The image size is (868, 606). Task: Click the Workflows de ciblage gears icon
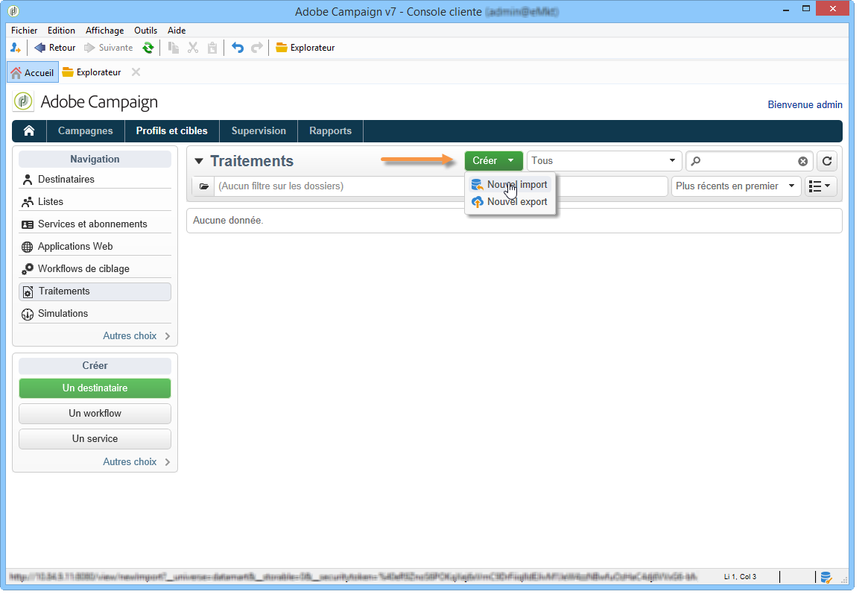coord(27,269)
